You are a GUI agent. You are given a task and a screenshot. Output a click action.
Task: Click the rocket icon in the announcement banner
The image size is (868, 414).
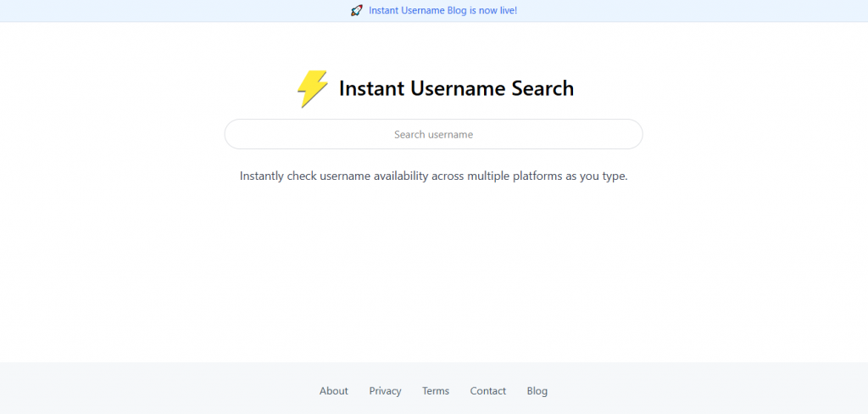pos(356,10)
